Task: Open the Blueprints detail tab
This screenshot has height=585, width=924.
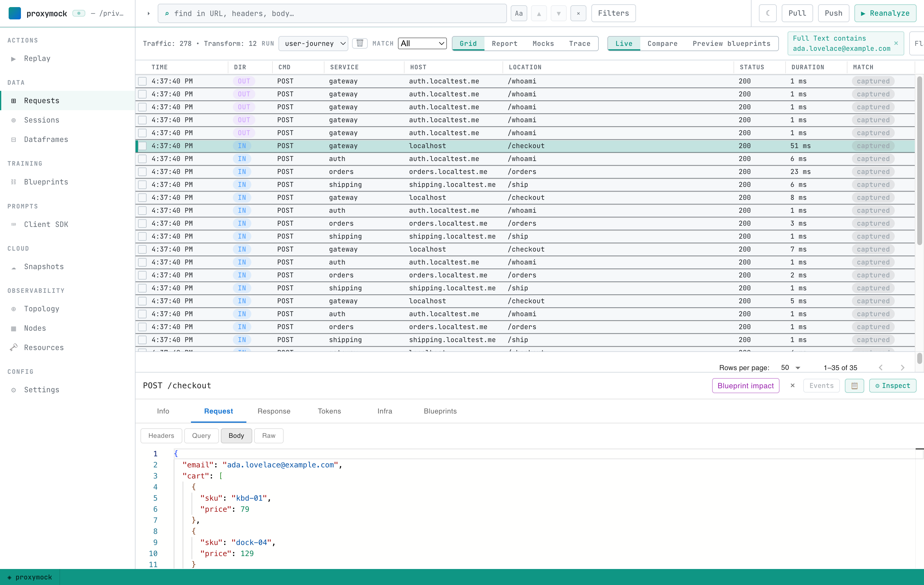Action: pos(440,411)
